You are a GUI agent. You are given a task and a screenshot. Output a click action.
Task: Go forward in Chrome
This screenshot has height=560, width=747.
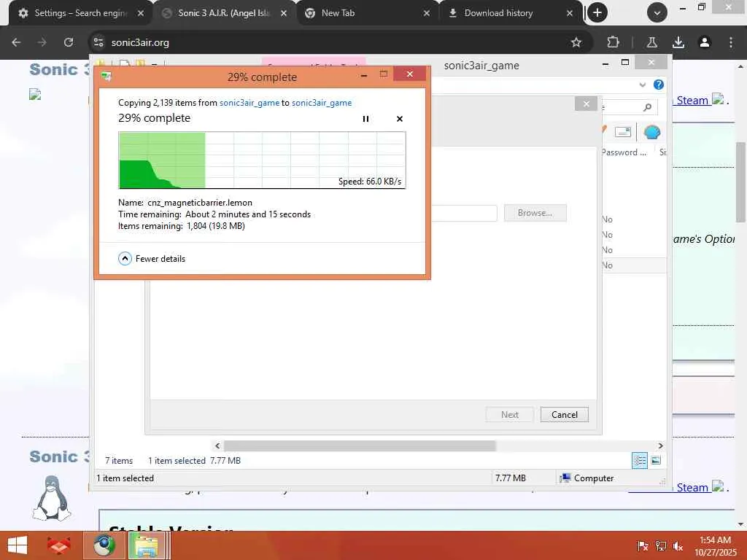click(42, 42)
